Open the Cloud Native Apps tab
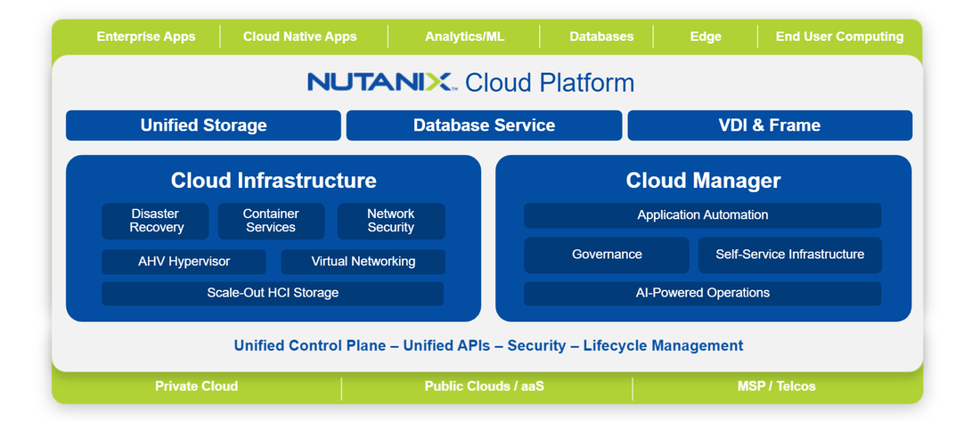The height and width of the screenshot is (421, 980). coord(299,36)
